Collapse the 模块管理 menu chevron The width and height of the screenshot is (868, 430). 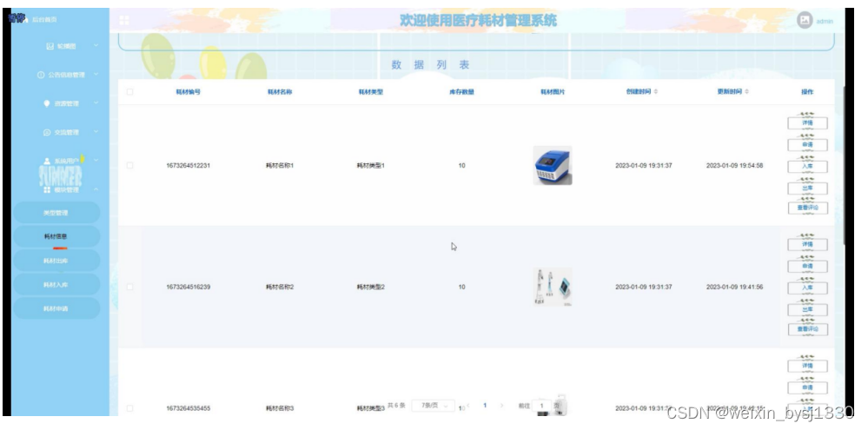pyautogui.click(x=96, y=190)
